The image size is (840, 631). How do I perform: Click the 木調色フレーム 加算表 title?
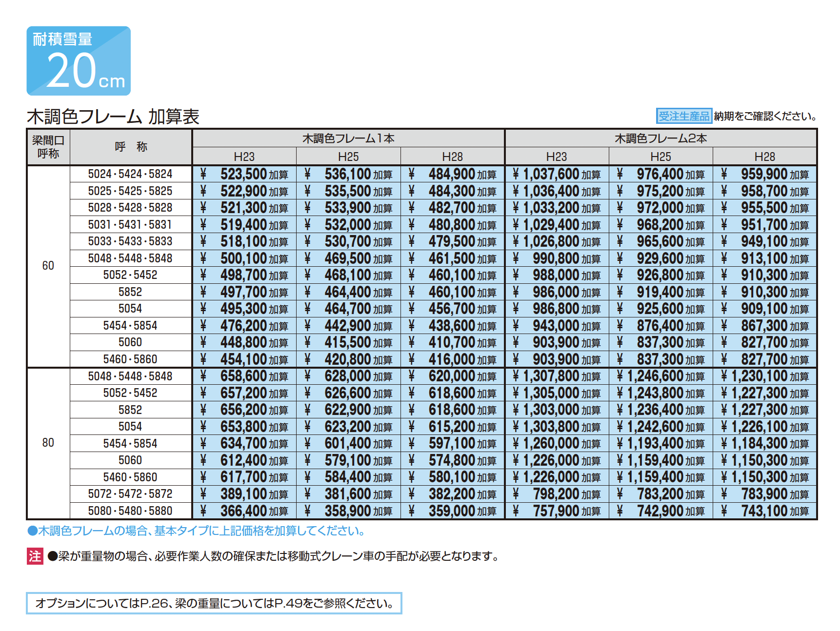[113, 117]
